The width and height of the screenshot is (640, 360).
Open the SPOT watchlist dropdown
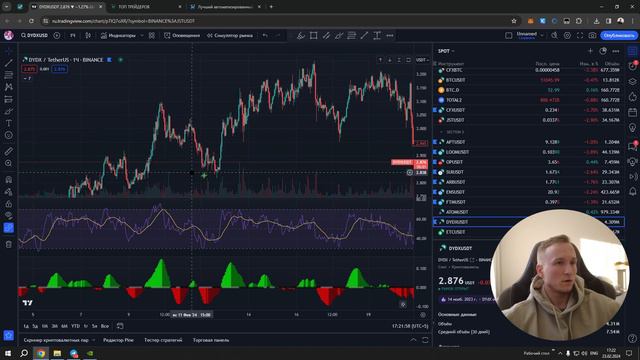click(x=446, y=51)
